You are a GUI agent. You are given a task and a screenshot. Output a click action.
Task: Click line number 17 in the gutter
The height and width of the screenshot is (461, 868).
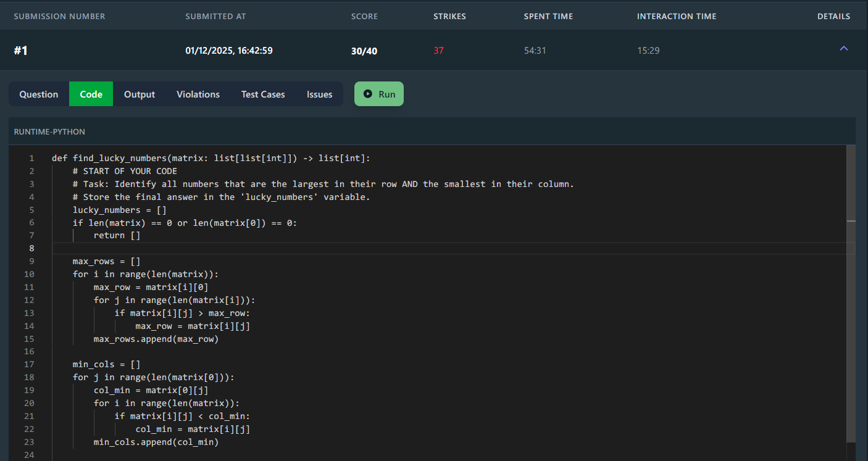30,365
